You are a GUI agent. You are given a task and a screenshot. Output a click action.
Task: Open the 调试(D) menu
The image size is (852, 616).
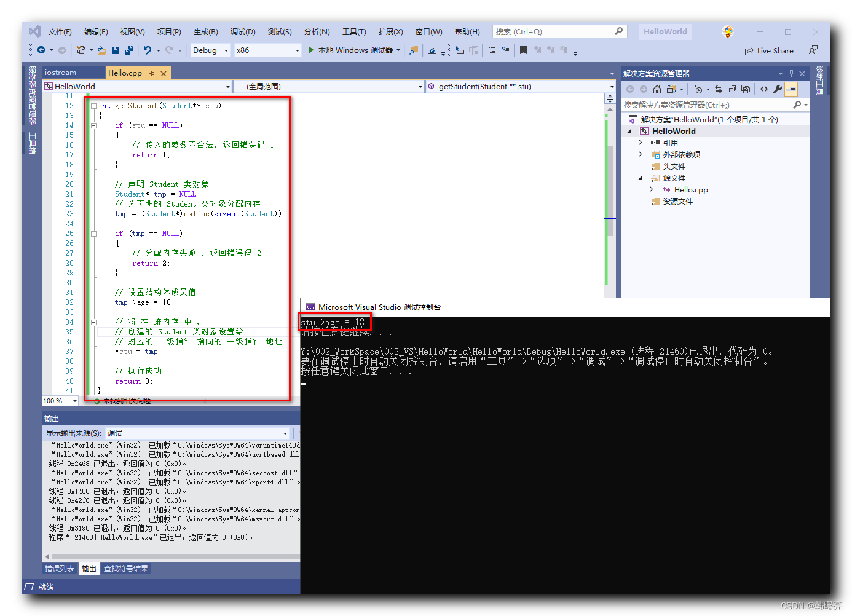243,32
